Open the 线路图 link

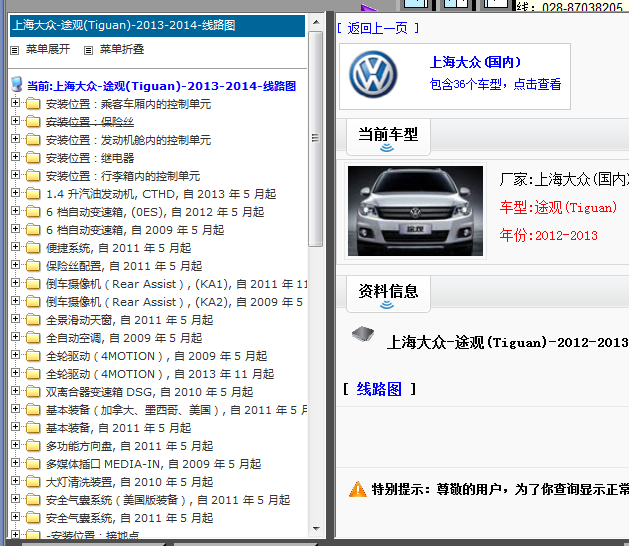pyautogui.click(x=379, y=389)
